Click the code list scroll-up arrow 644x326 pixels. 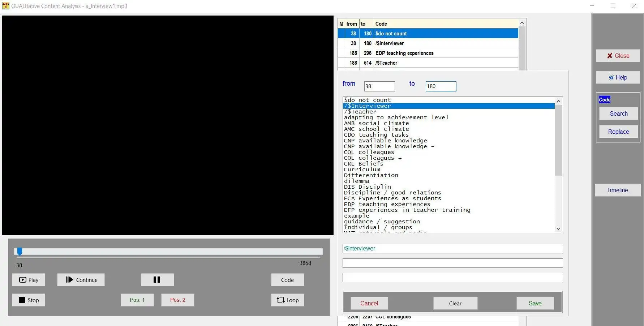(x=559, y=101)
